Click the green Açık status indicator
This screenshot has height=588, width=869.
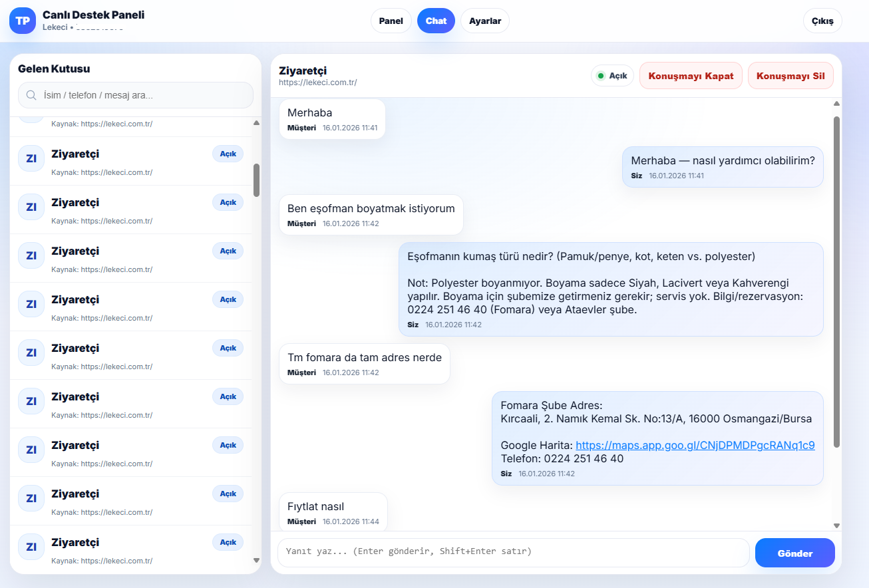pos(612,76)
